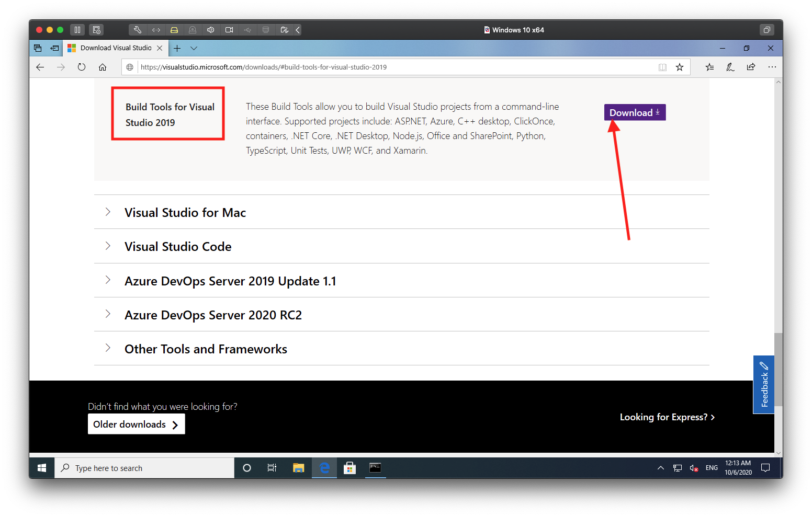The width and height of the screenshot is (812, 517).
Task: Show tabs you've set aside in Edge
Action: coord(38,48)
